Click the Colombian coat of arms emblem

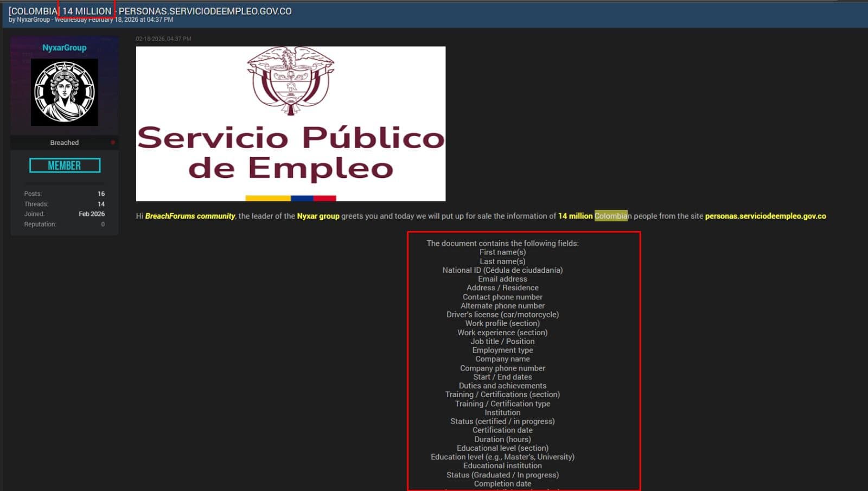[290, 80]
